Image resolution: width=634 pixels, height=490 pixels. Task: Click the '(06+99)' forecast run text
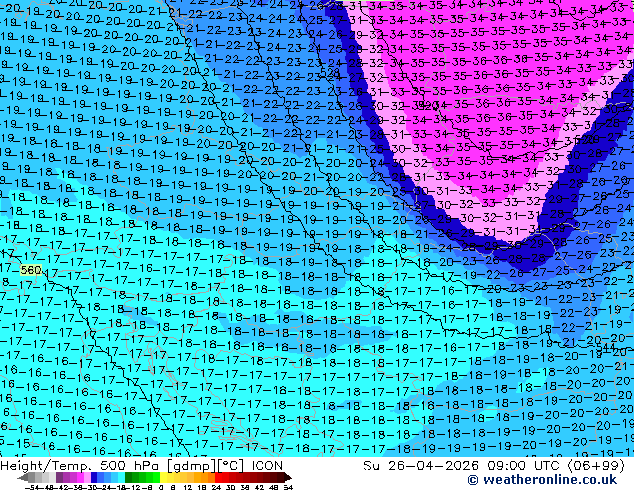(596, 466)
